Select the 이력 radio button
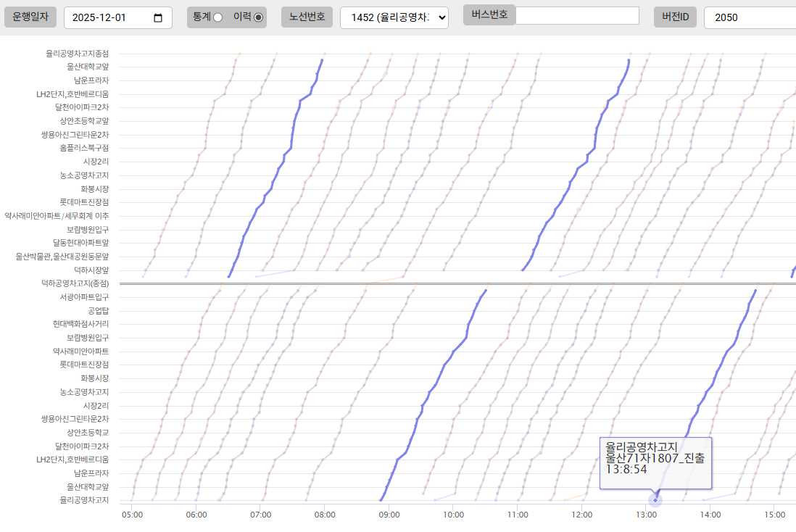 [258, 17]
